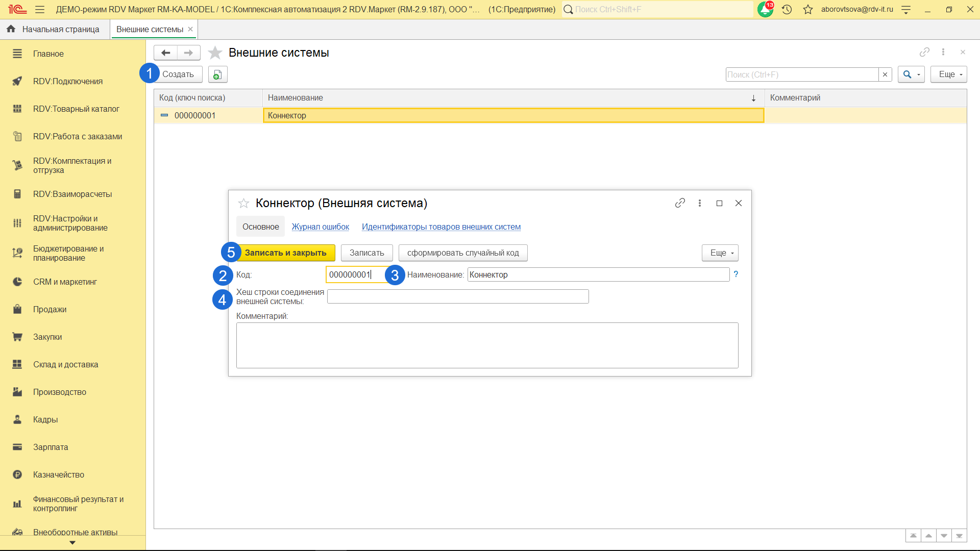Open Журнал ошибок link
Image resolution: width=980 pixels, height=551 pixels.
coord(320,227)
